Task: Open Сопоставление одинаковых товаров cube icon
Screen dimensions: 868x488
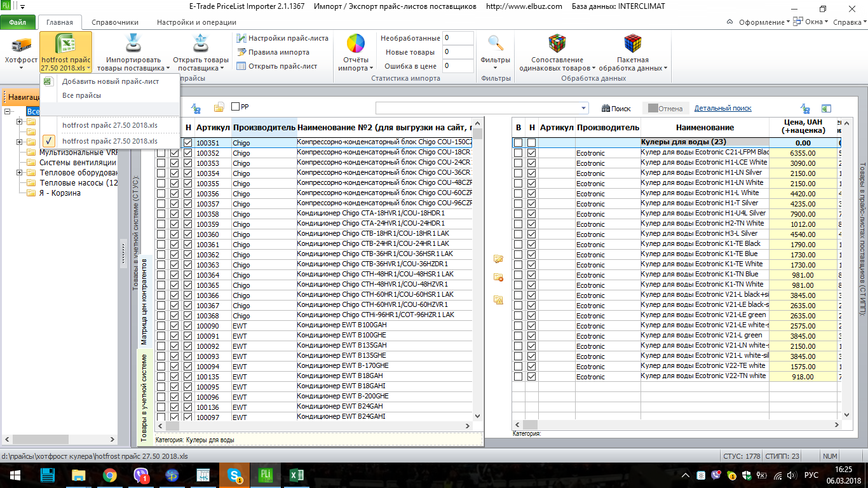Action: tap(557, 43)
